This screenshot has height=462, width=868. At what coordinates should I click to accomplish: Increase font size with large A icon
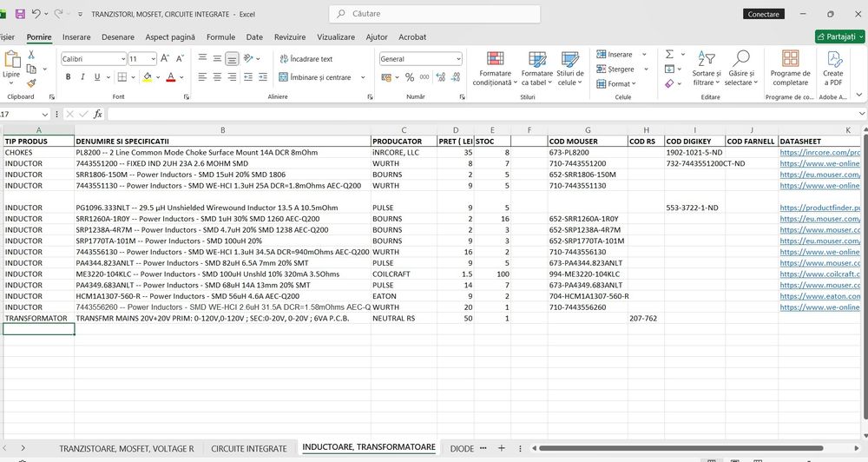164,59
